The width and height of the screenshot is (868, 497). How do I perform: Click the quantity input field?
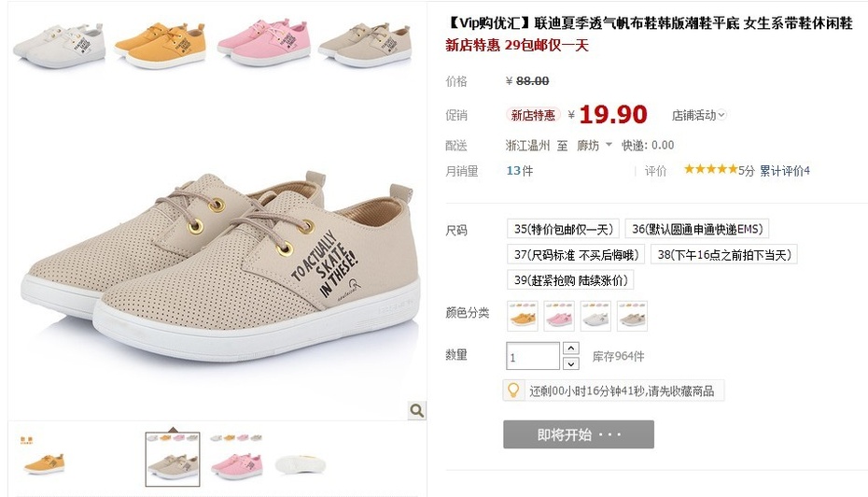coord(533,356)
